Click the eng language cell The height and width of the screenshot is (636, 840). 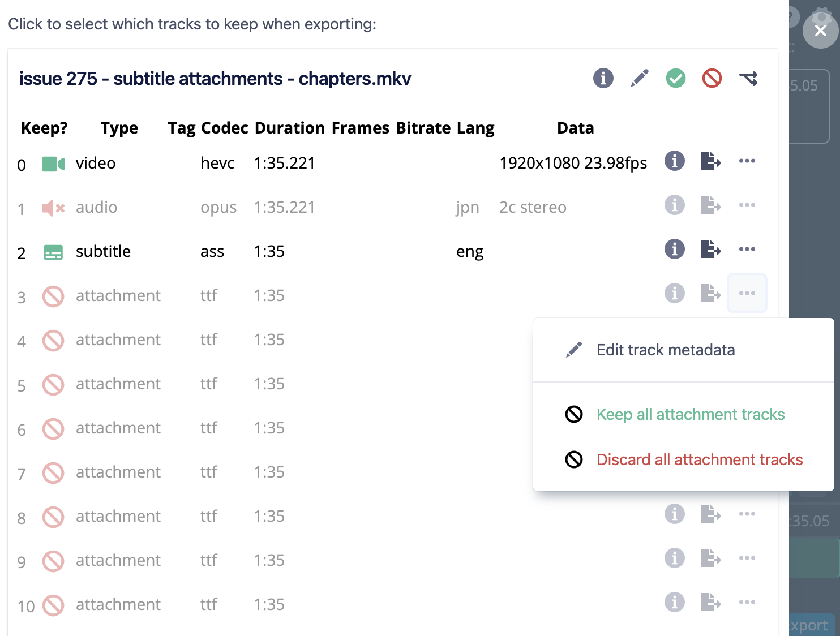pos(470,252)
